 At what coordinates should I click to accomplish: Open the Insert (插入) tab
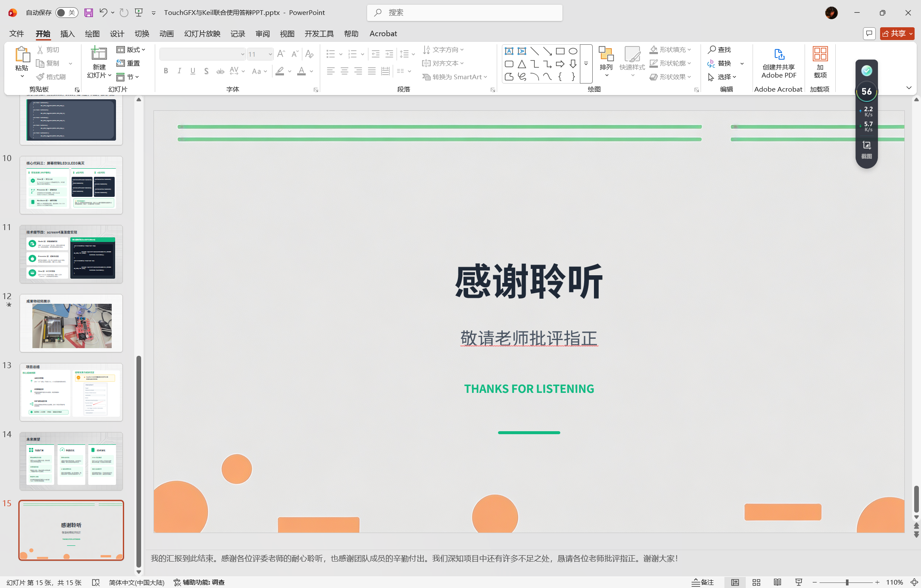(67, 34)
